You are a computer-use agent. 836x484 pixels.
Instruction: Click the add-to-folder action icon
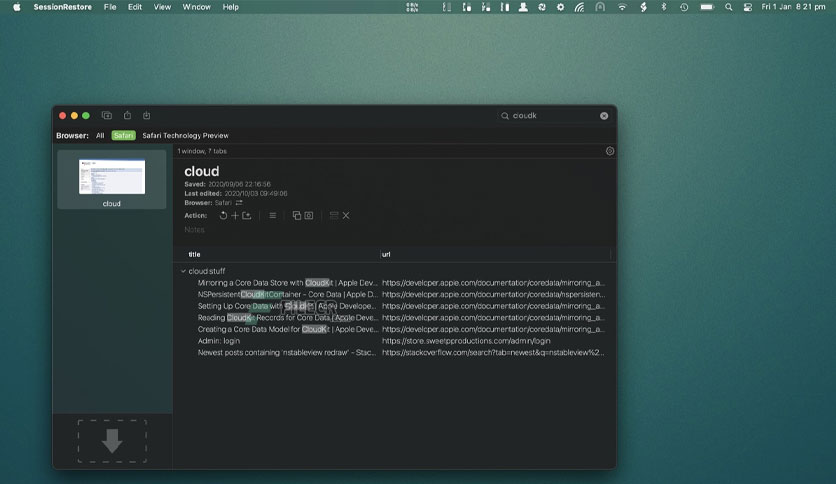(246, 215)
